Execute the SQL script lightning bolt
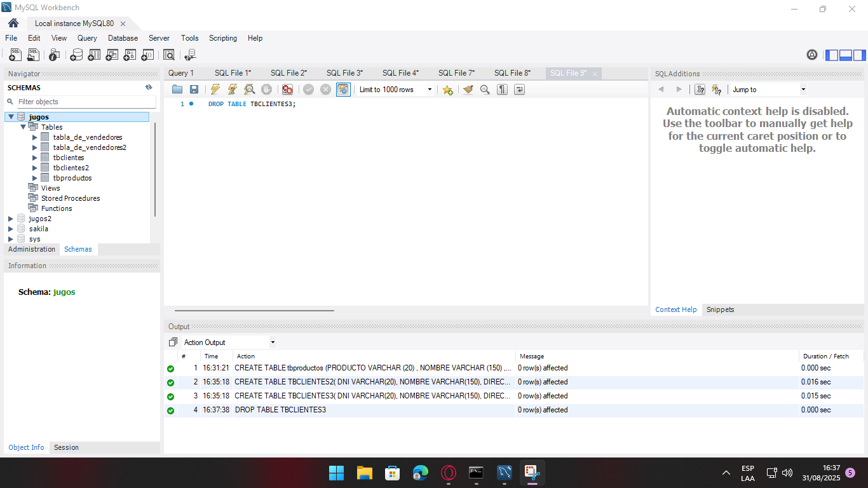The height and width of the screenshot is (488, 868). 215,90
